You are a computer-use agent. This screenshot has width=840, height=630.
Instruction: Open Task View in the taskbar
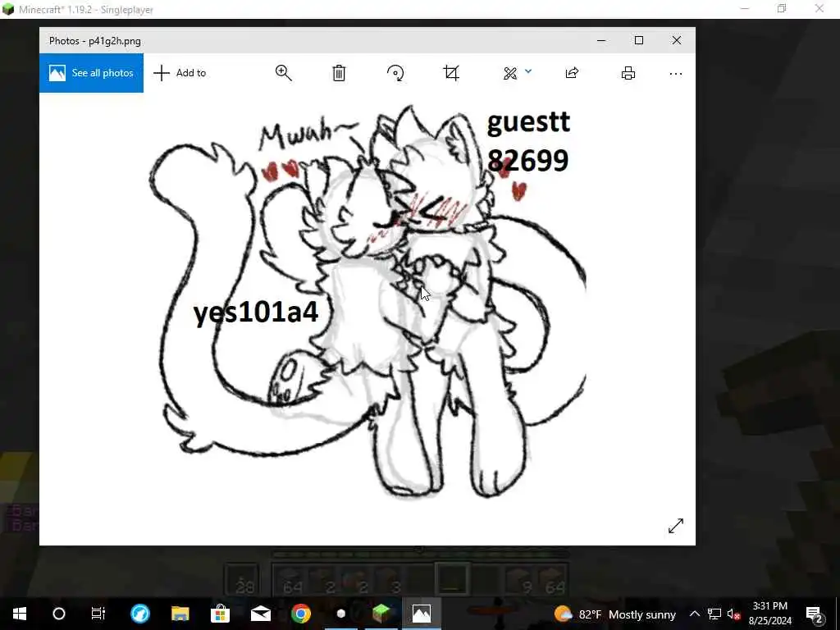98,614
